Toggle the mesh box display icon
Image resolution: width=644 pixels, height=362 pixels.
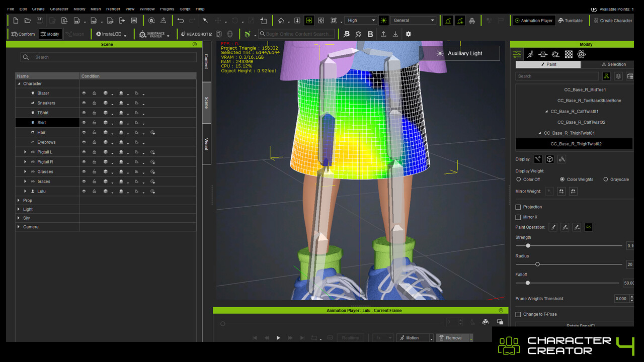(x=550, y=159)
